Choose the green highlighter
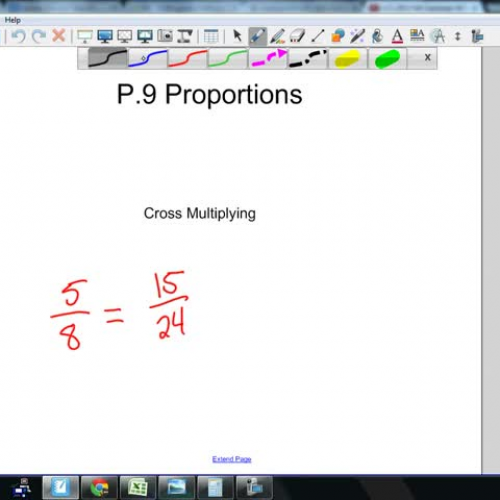500x500 pixels. click(x=387, y=59)
